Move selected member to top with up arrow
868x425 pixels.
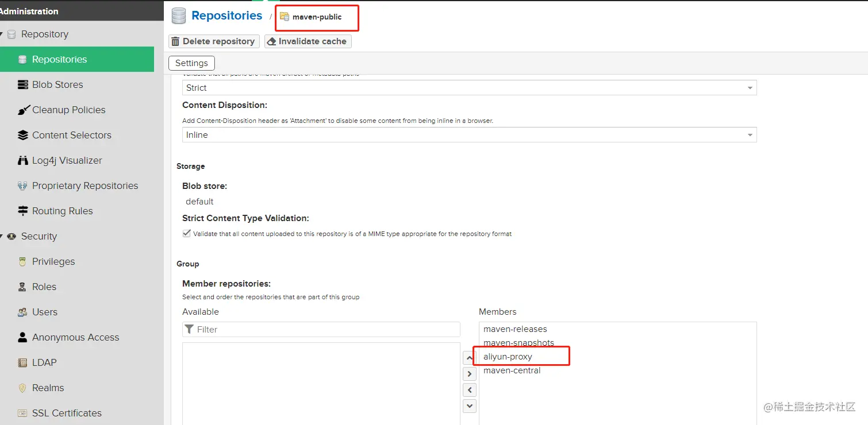pyautogui.click(x=470, y=358)
